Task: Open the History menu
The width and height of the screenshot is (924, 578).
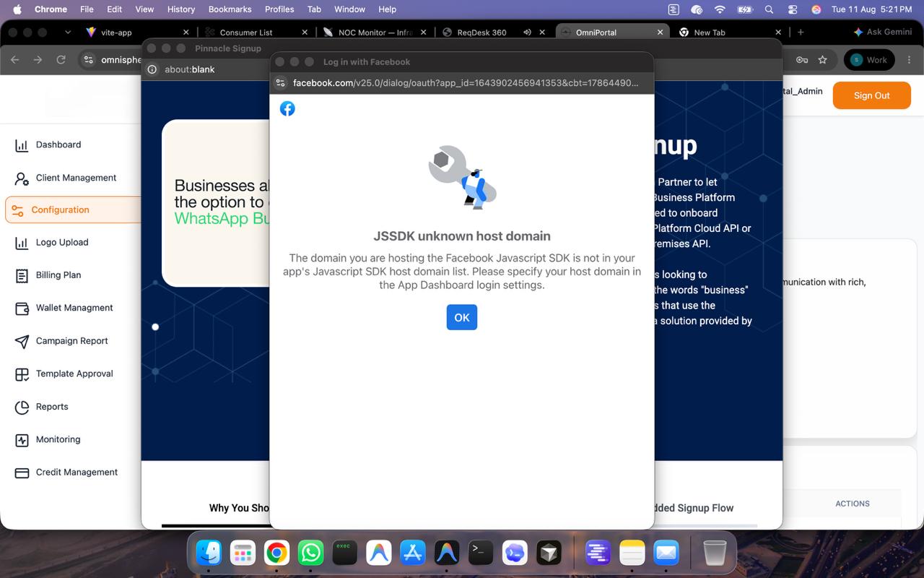Action: tap(181, 9)
